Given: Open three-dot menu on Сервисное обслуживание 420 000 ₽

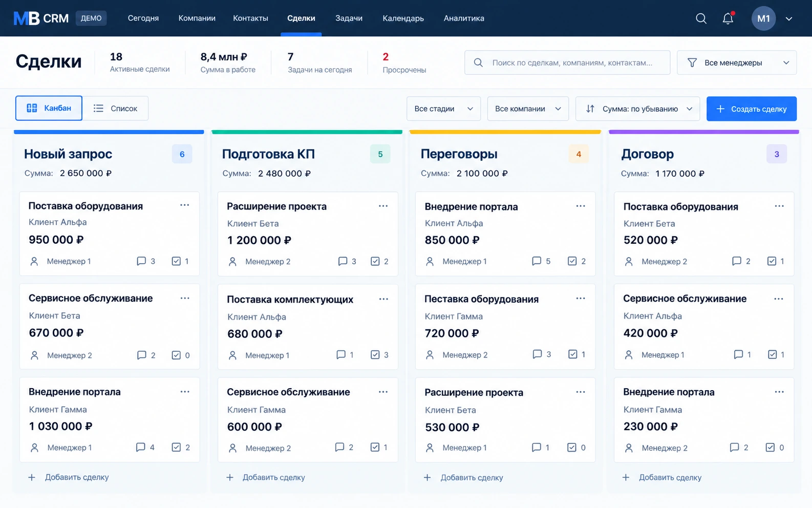Looking at the screenshot, I should [779, 299].
